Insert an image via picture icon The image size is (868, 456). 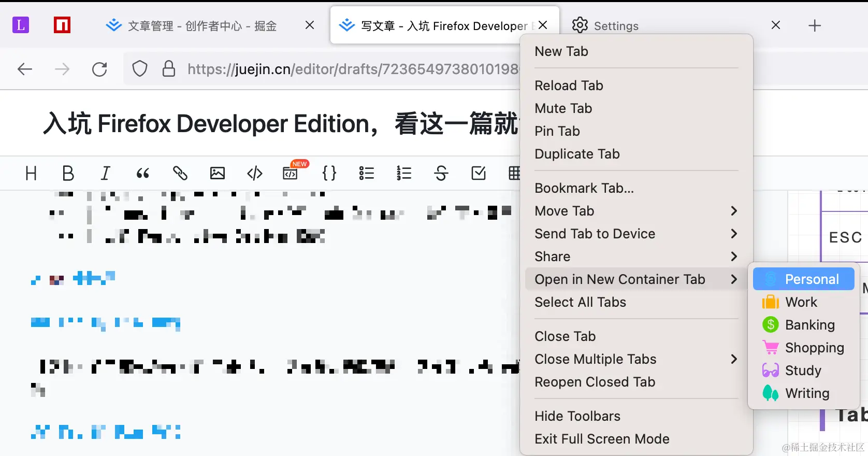click(x=218, y=173)
